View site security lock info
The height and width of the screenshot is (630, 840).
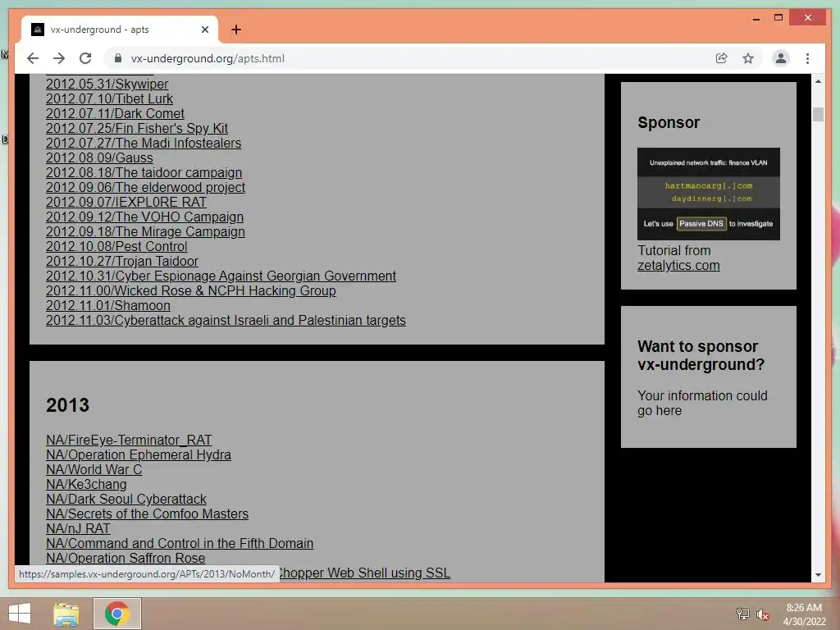point(118,58)
